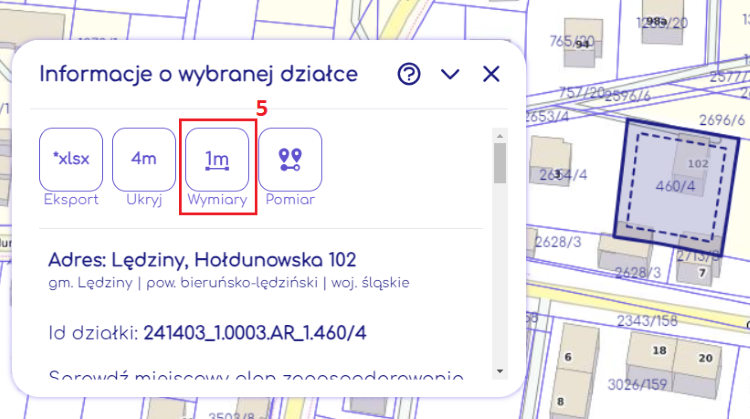Click the panel scrollbar down arrow
Screen dimensions: 750x419
pos(500,371)
